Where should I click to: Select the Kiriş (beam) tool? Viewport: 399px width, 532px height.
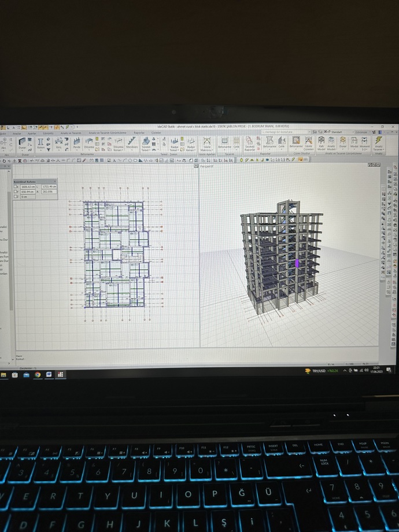(x=59, y=144)
